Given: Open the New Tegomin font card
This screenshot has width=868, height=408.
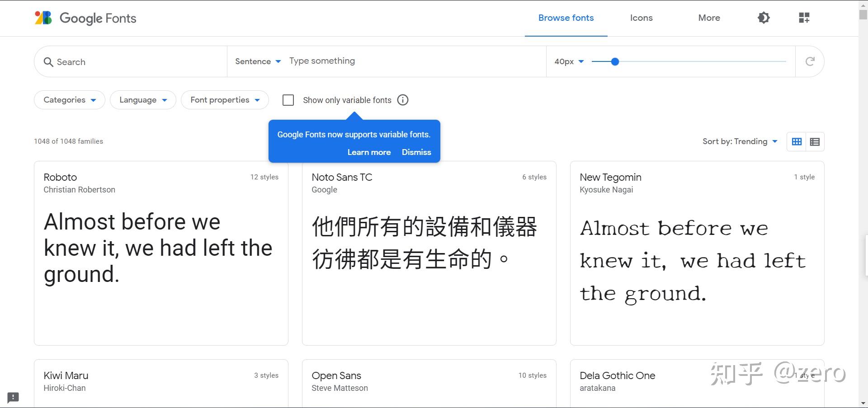Looking at the screenshot, I should point(697,253).
